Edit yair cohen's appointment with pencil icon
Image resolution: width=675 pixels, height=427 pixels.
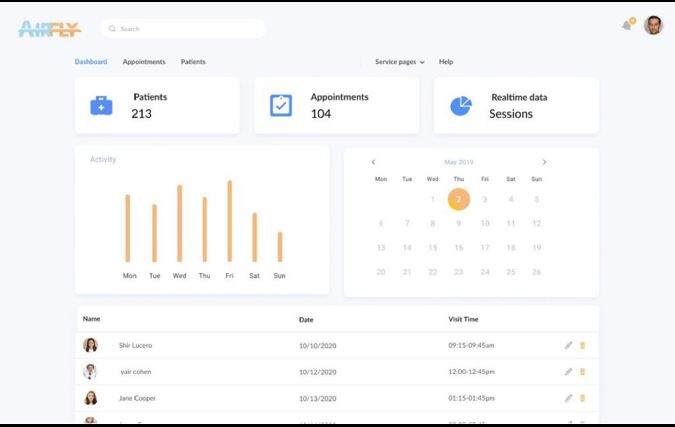[568, 371]
